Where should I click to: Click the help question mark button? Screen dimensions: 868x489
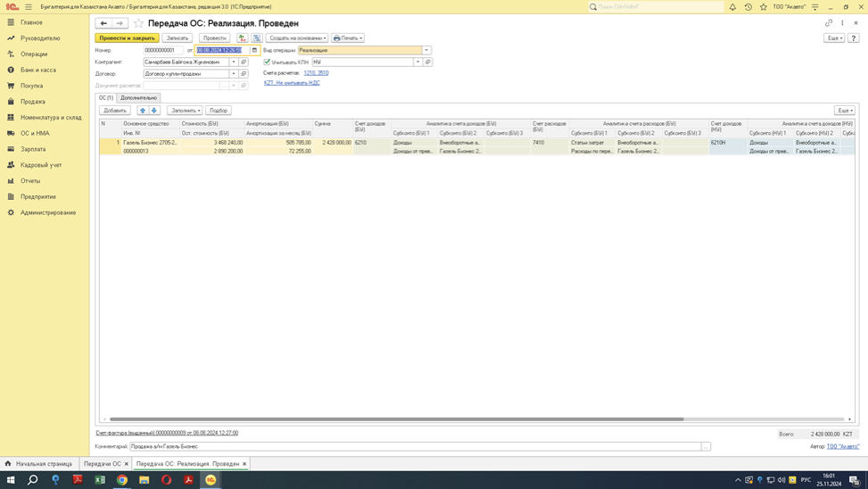click(854, 38)
